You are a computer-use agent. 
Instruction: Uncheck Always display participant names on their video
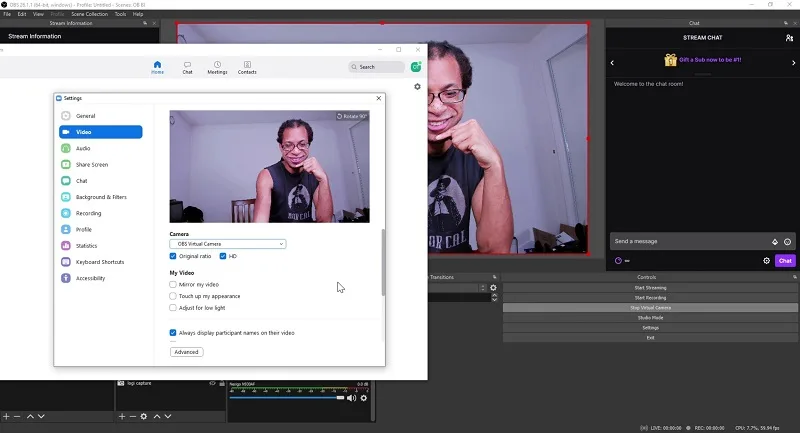(x=173, y=333)
